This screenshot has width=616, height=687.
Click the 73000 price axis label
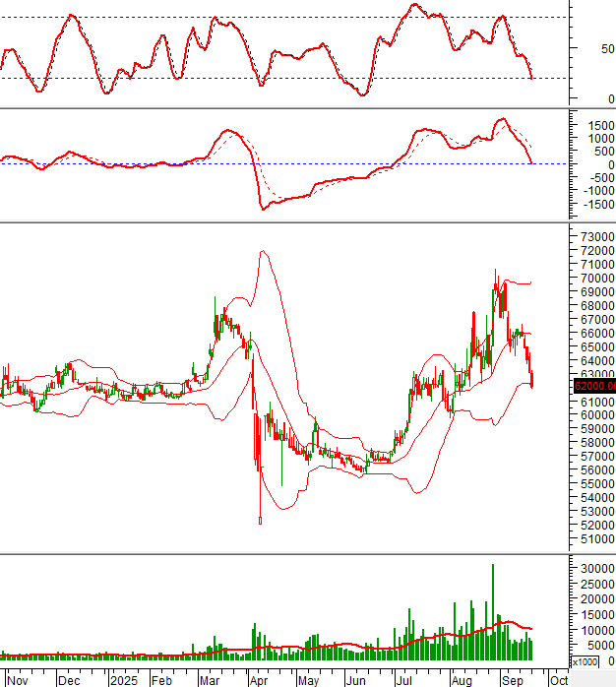[x=597, y=236]
